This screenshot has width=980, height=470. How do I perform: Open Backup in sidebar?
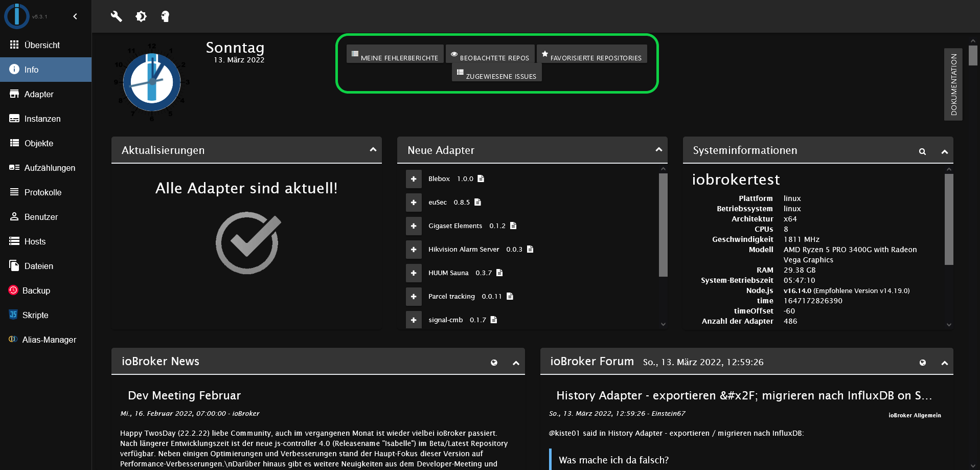pyautogui.click(x=45, y=290)
